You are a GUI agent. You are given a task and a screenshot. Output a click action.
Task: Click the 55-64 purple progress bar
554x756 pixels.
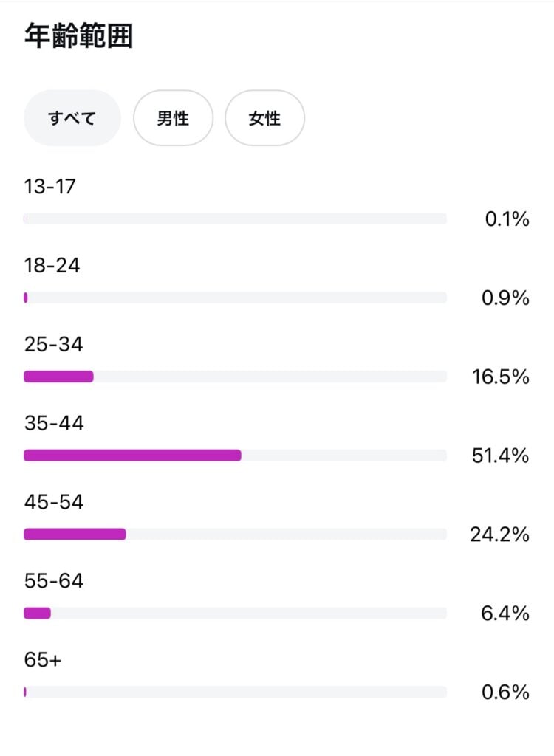click(x=37, y=613)
